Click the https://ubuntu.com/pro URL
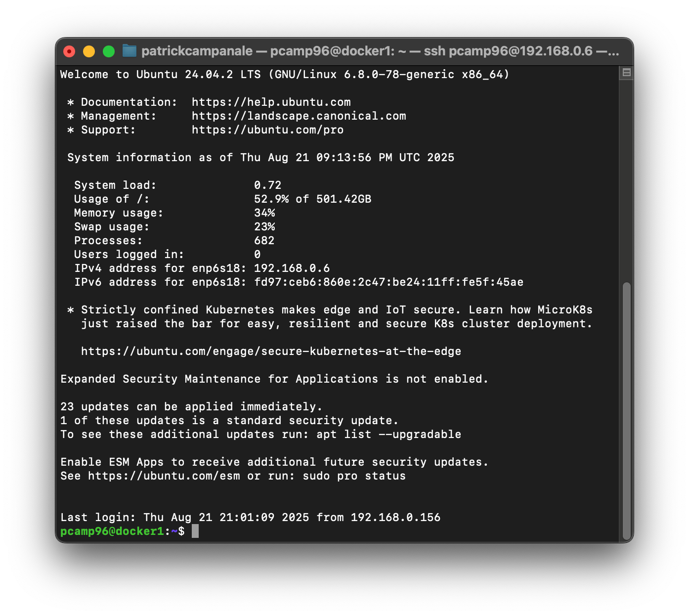Viewport: 689px width, 616px height. coord(268,130)
